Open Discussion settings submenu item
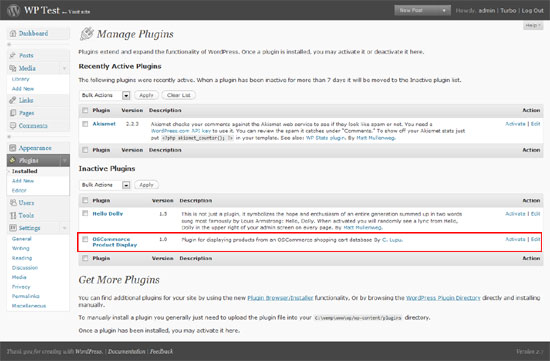The height and width of the screenshot is (361, 550). click(25, 267)
